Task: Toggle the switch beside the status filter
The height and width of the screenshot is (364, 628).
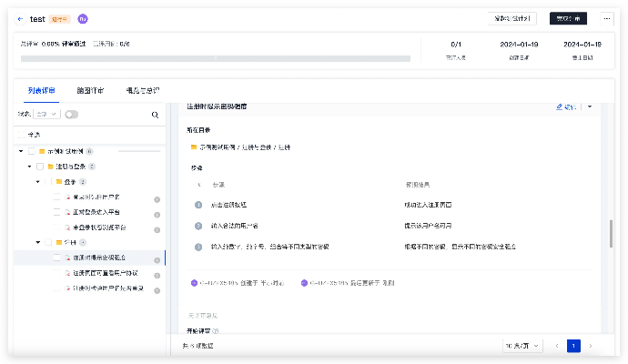Action: point(71,115)
